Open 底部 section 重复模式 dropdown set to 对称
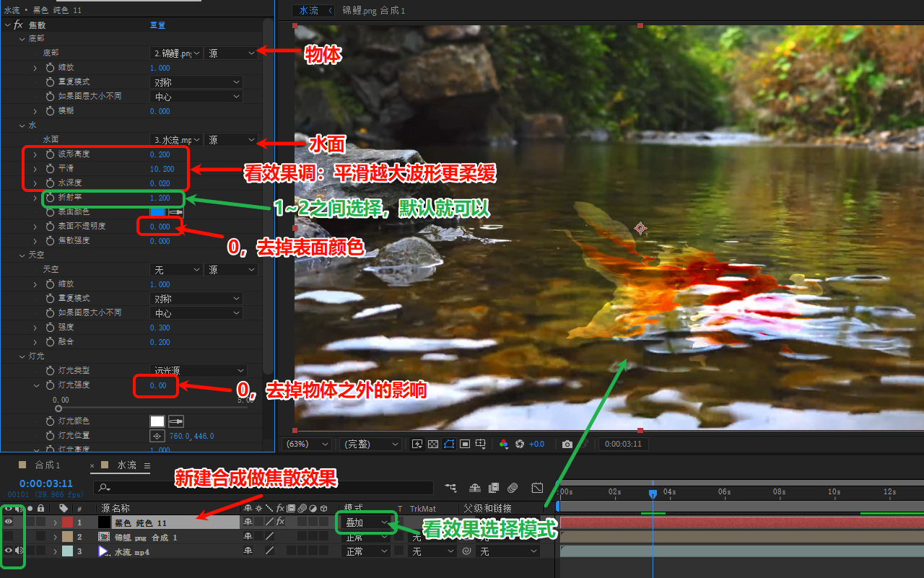Image resolution: width=924 pixels, height=578 pixels. pyautogui.click(x=196, y=82)
